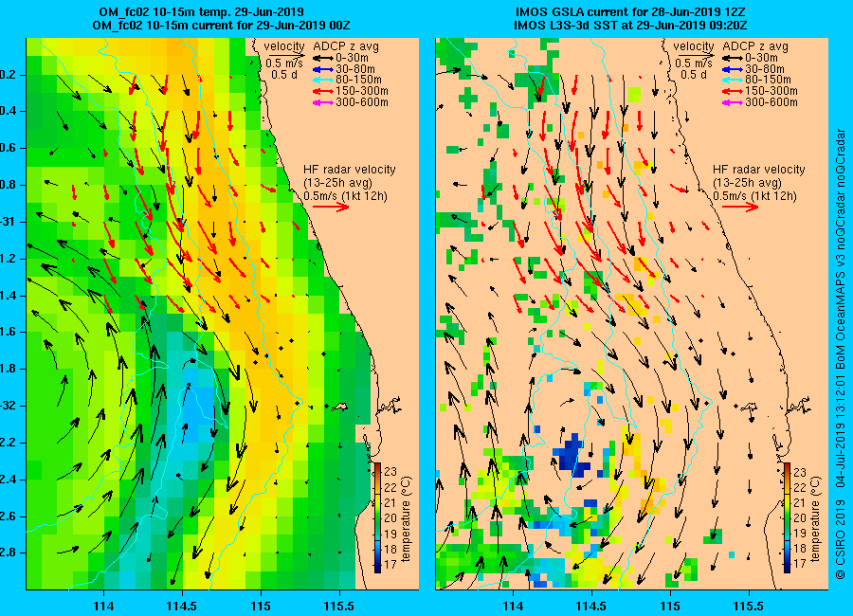The image size is (853, 616).
Task: Click the blue 30-80m arrow in left legend
Action: coord(322,69)
